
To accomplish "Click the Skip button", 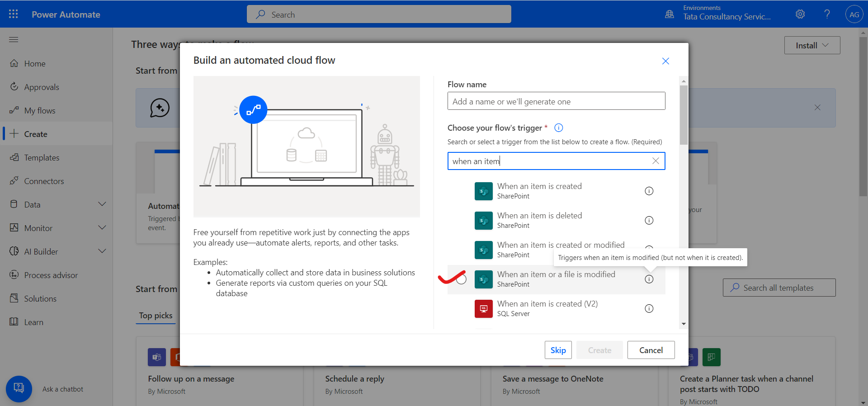I will click(x=558, y=350).
